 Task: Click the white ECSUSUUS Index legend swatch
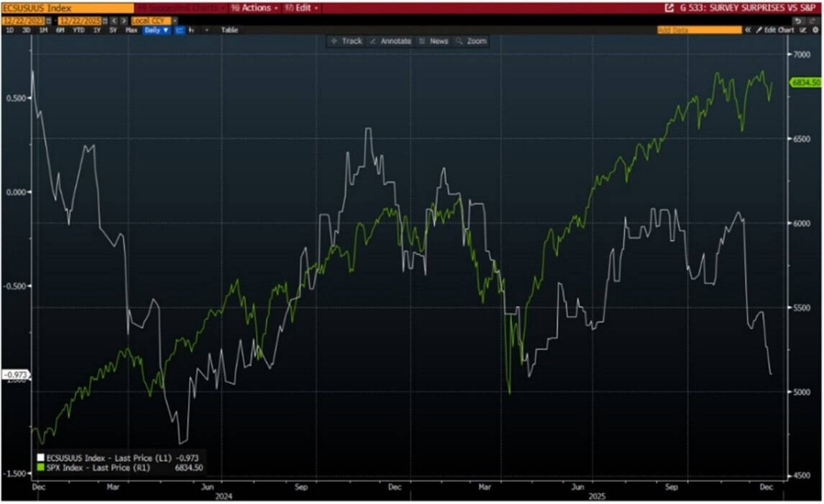[40, 457]
